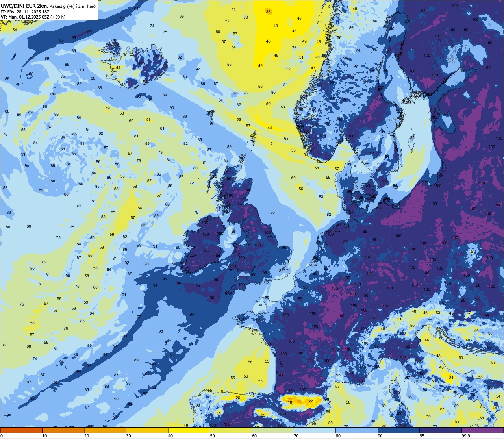Screen dimensions: 504x439
Task: Click the humidity value '38' near map top
Action: pos(268,12)
